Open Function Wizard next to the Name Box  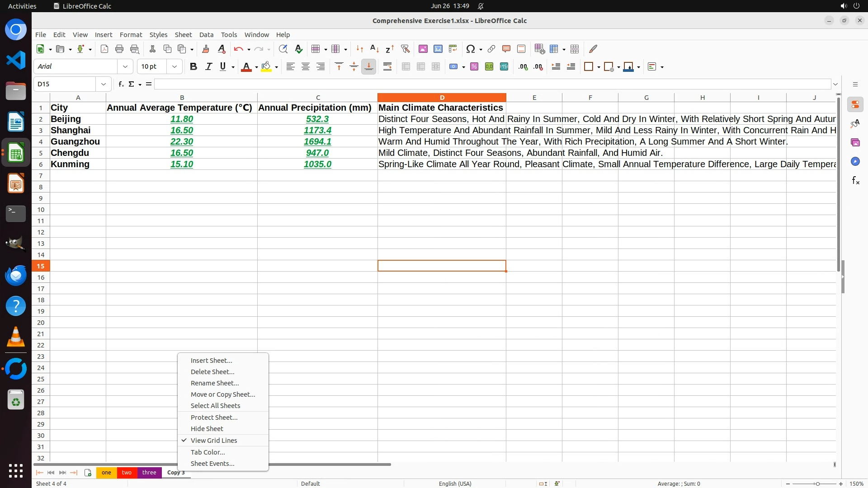121,84
